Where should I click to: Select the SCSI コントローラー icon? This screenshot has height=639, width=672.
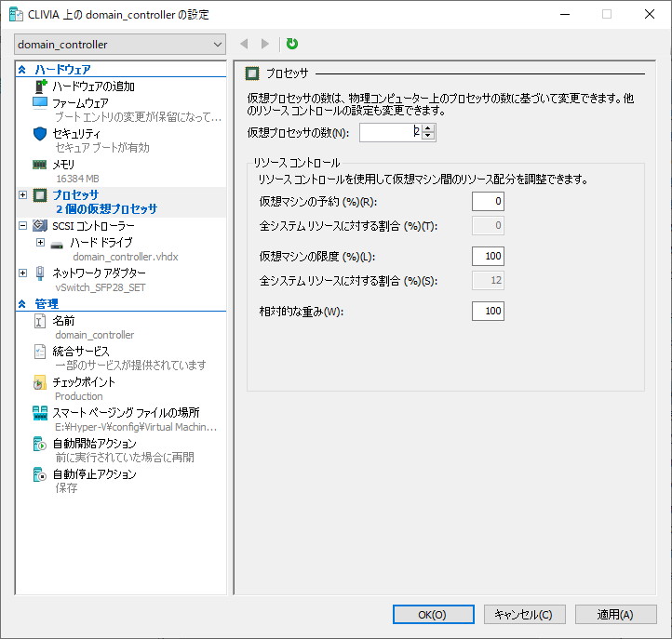pos(40,225)
